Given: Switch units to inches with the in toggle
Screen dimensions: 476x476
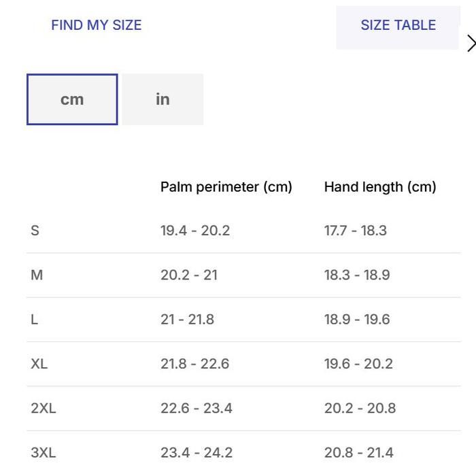Looking at the screenshot, I should coord(163,99).
